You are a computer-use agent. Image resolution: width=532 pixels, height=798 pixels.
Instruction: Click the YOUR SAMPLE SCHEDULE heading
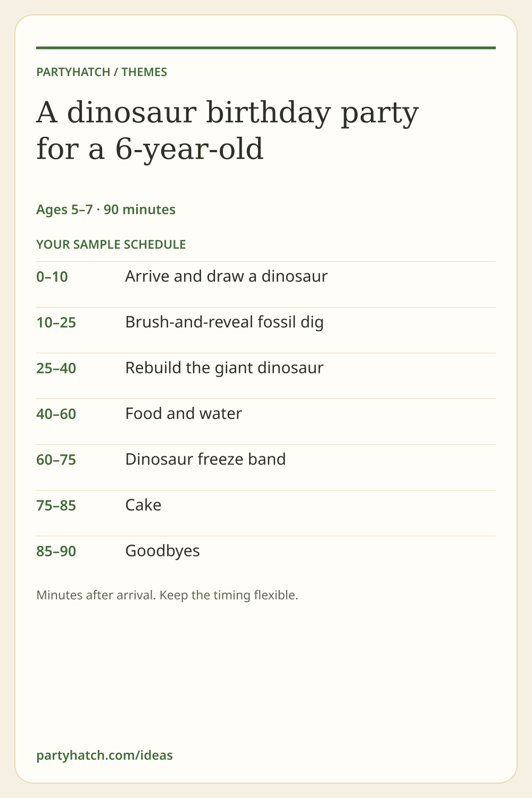[111, 244]
